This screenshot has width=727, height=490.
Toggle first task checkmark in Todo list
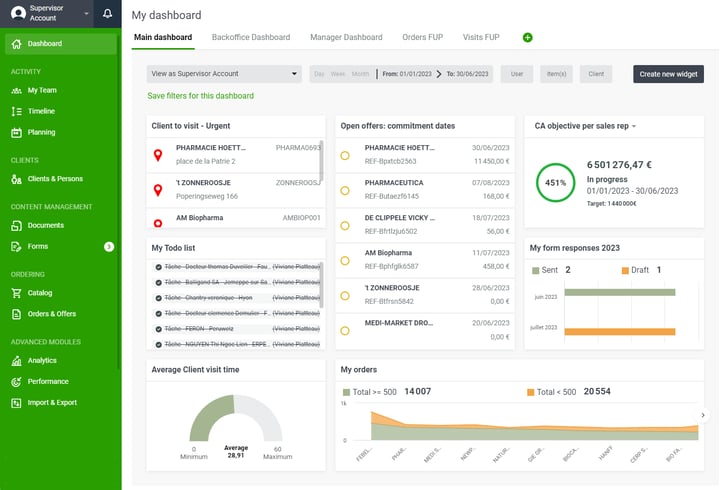point(158,267)
